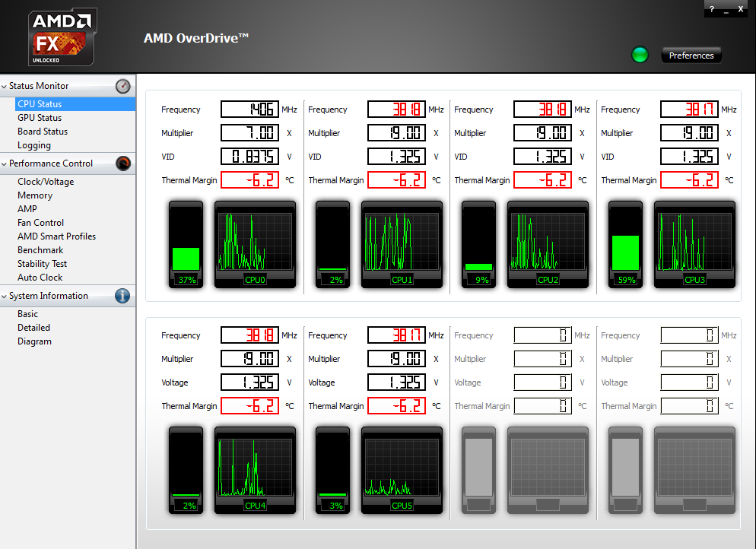Open the Logging page
Screen dimensions: 756x549
33,145
